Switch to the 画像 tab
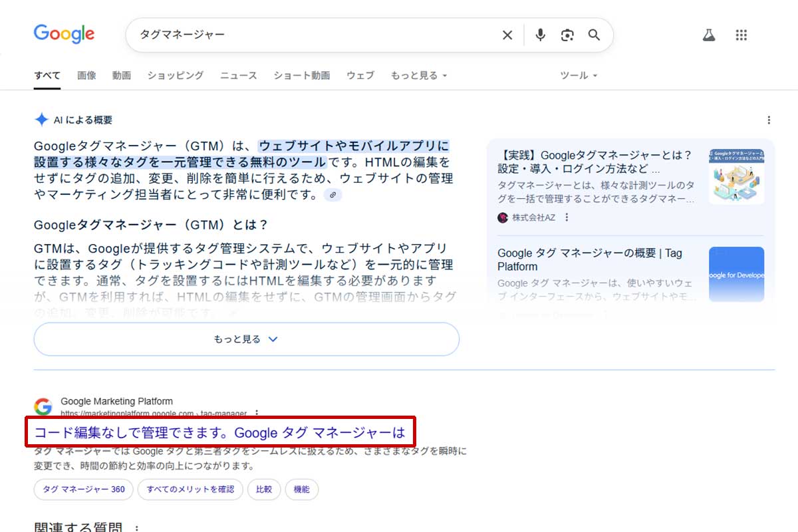Viewport: 798px width, 532px height. tap(86, 76)
